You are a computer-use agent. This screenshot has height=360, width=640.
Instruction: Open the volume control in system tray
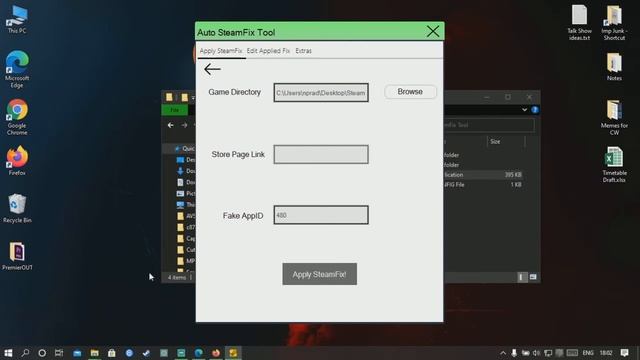pyautogui.click(x=536, y=353)
